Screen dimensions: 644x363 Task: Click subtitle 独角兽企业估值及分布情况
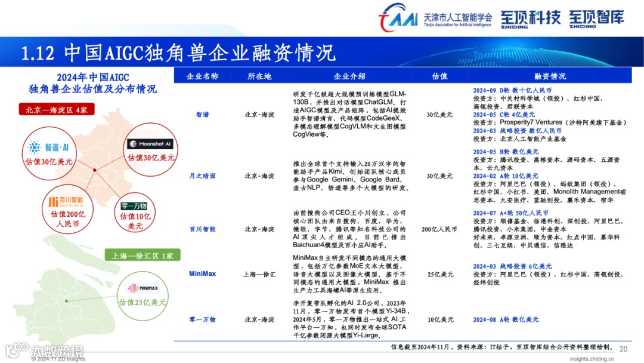coord(93,89)
